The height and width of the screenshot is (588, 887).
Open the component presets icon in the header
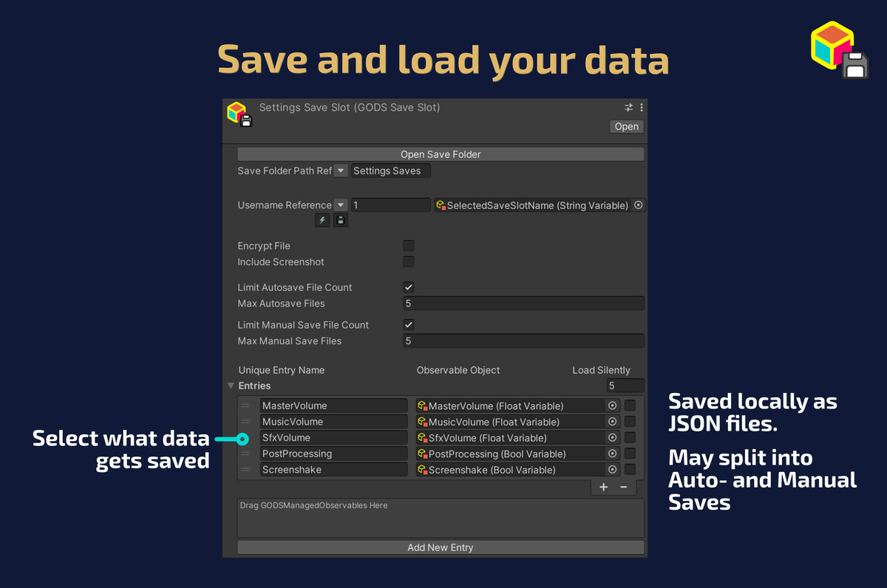point(629,108)
